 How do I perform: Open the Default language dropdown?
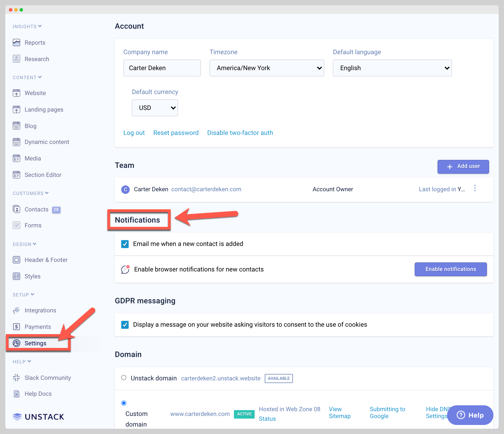392,68
